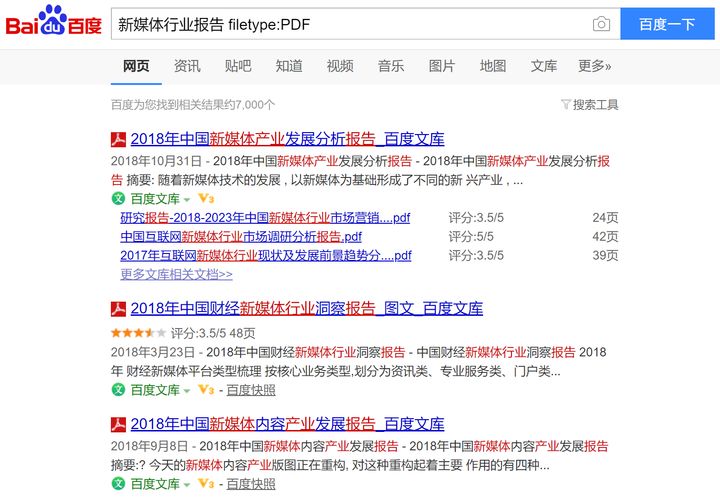The height and width of the screenshot is (498, 720).
Task: Click 百度文库 source text in third result
Action: 155,484
